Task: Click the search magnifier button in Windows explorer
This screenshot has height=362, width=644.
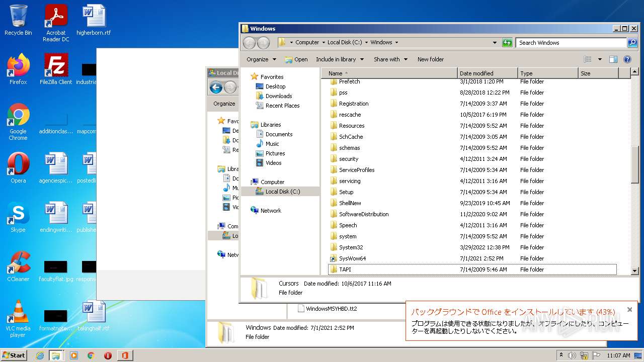Action: 632,43
